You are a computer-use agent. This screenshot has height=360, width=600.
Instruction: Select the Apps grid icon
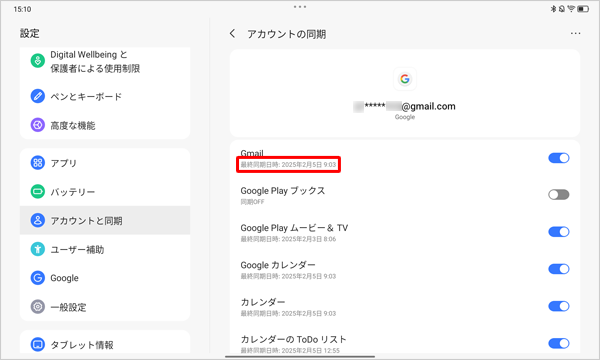click(x=38, y=163)
